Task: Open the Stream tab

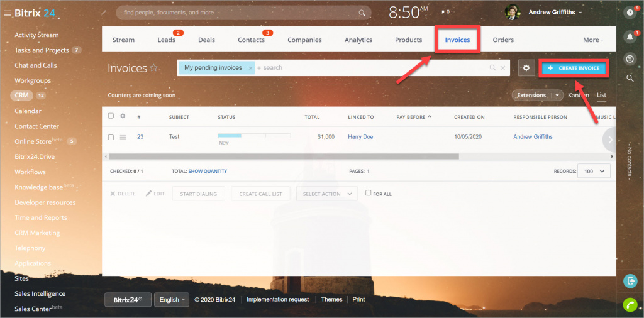Action: [x=123, y=40]
